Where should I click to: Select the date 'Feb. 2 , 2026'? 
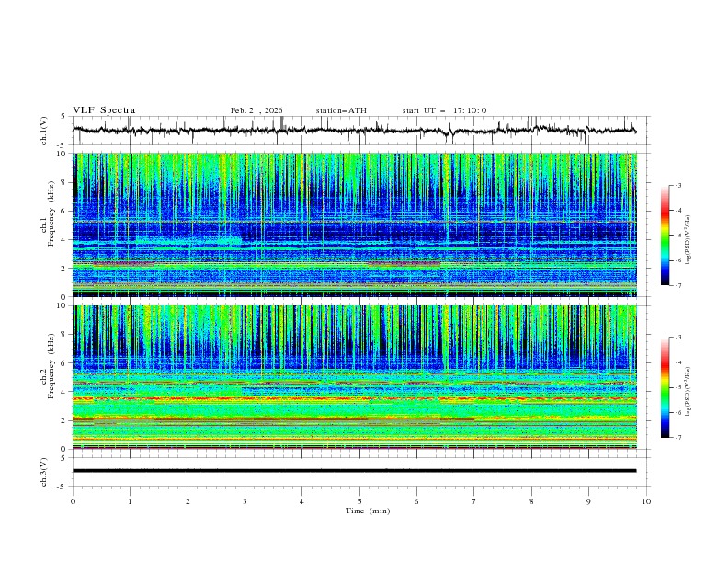256,110
